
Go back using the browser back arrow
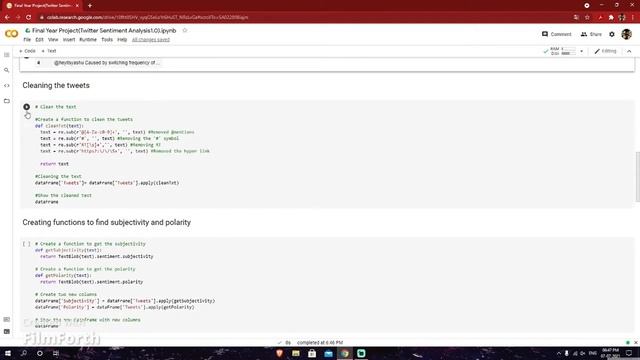[7, 17]
